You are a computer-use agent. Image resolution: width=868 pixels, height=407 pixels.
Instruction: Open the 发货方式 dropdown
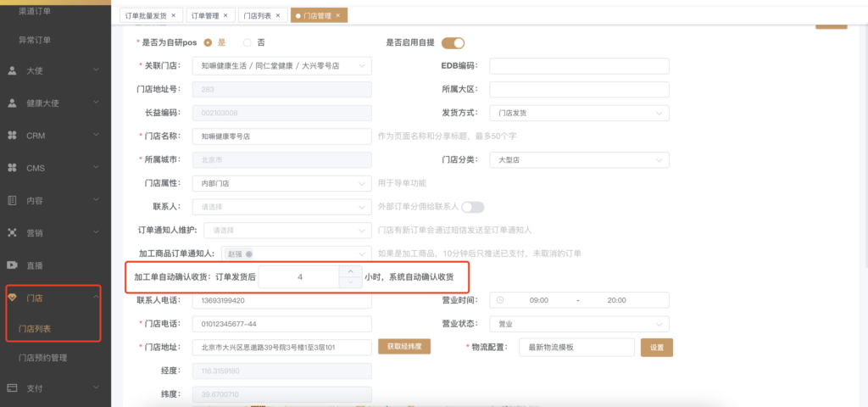579,113
